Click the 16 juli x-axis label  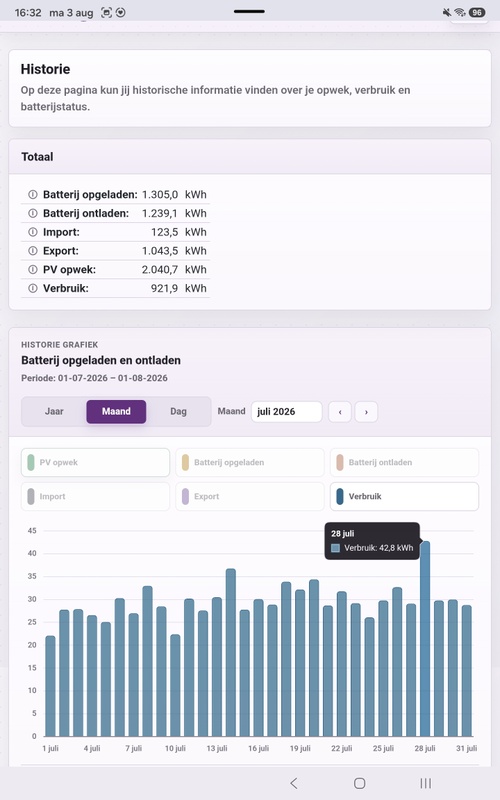(259, 748)
